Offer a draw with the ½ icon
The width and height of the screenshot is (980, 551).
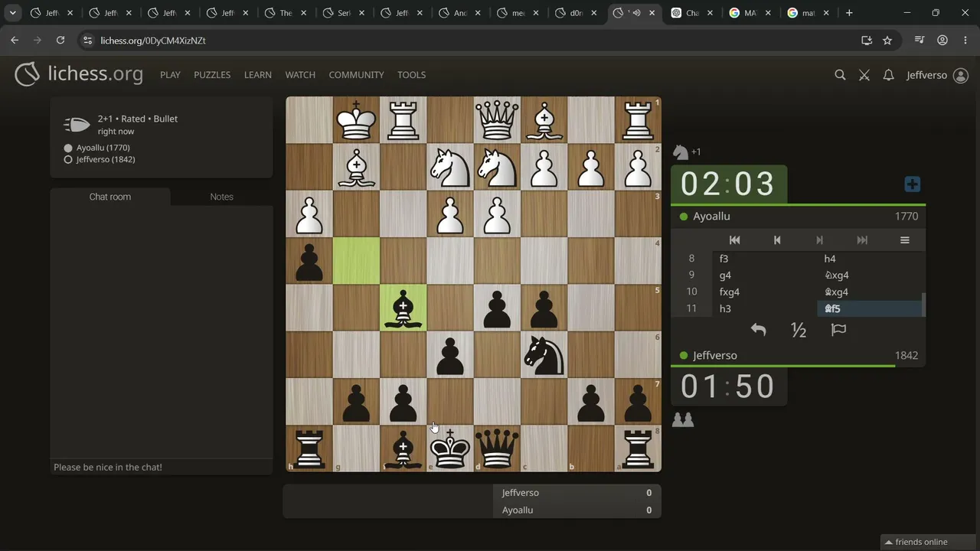click(799, 330)
